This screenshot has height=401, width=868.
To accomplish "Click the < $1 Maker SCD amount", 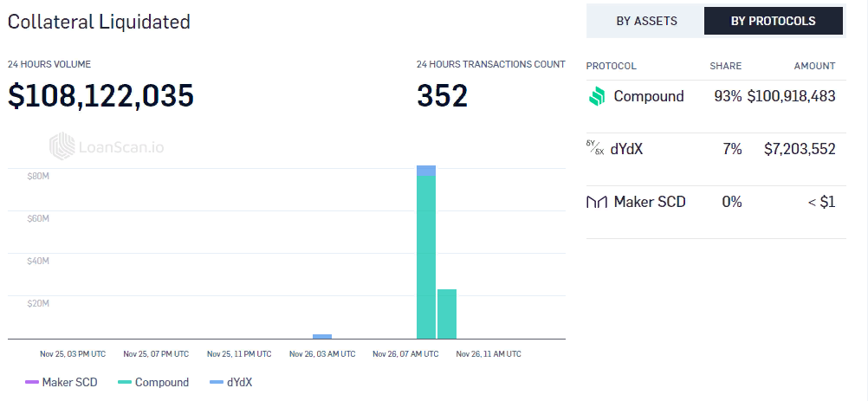I will [821, 202].
